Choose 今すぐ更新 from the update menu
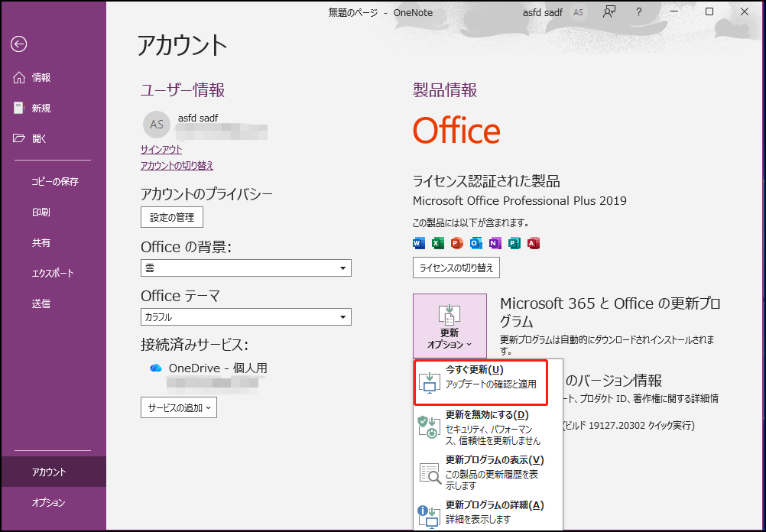Image resolution: width=766 pixels, height=532 pixels. 481,382
